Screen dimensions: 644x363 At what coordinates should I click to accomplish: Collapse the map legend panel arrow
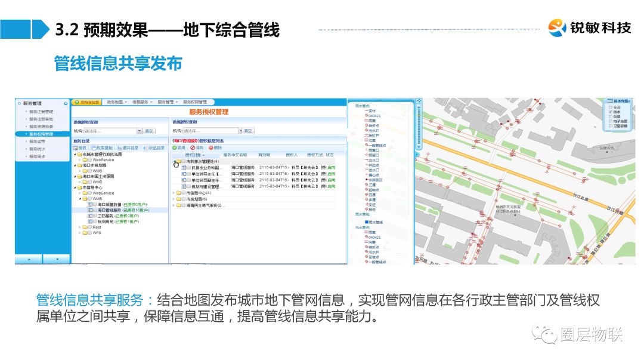[x=416, y=155]
